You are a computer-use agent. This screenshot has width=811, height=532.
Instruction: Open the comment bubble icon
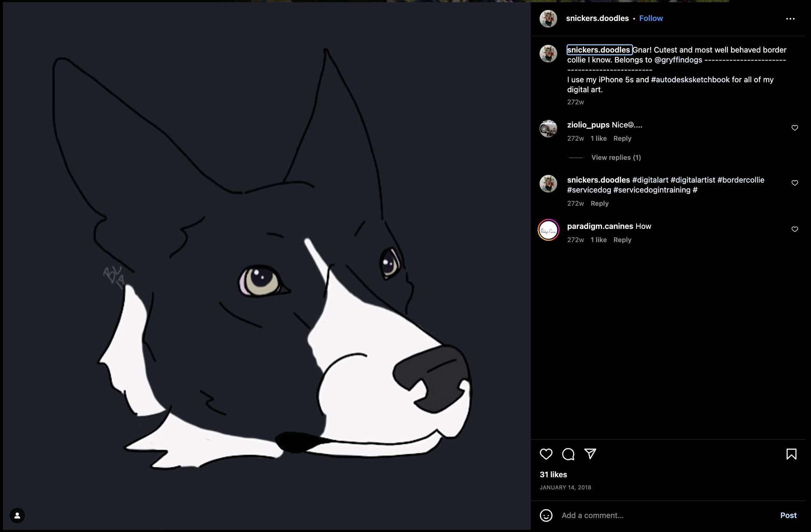[x=568, y=454]
